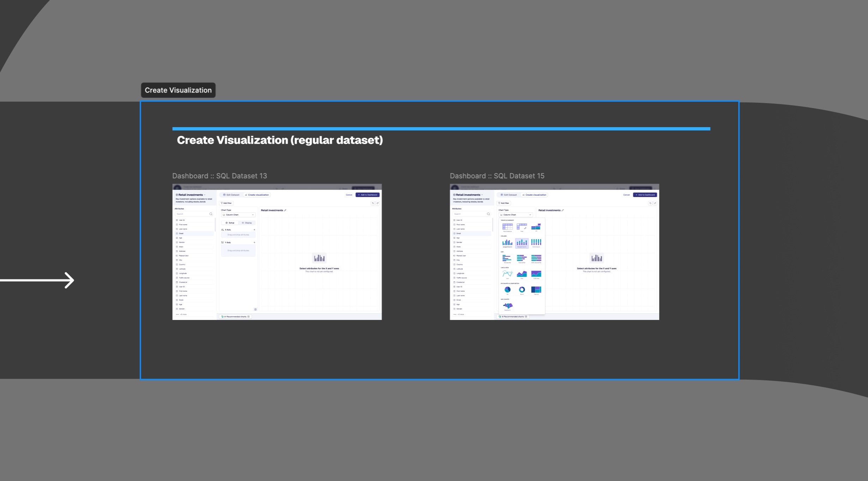The image size is (868, 481).
Task: Click the X Axis drop zone in Dataset 13 frame
Action: (x=238, y=234)
